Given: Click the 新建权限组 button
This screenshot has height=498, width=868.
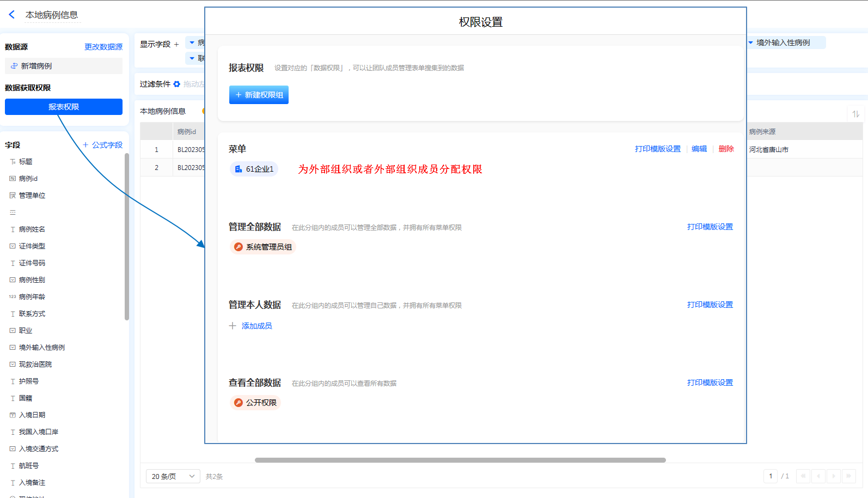Looking at the screenshot, I should pos(259,95).
